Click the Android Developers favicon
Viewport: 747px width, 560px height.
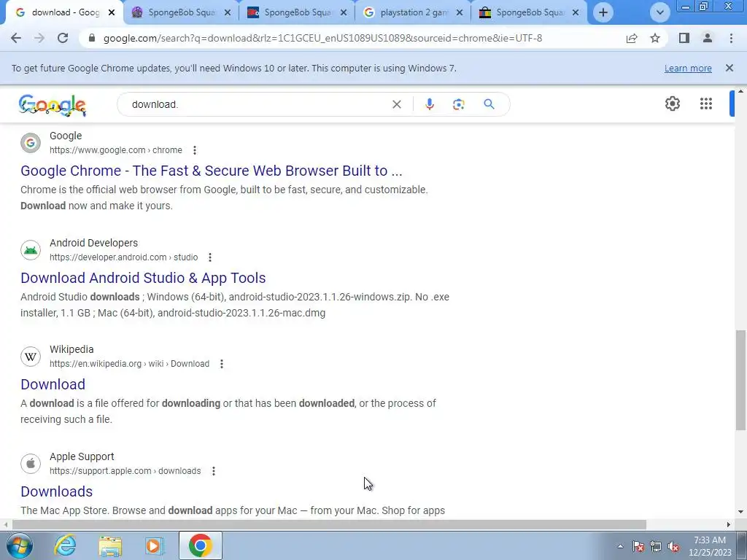(x=31, y=250)
